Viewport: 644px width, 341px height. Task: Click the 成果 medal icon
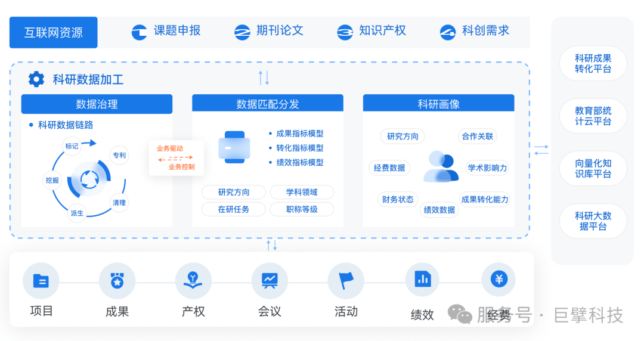point(117,281)
